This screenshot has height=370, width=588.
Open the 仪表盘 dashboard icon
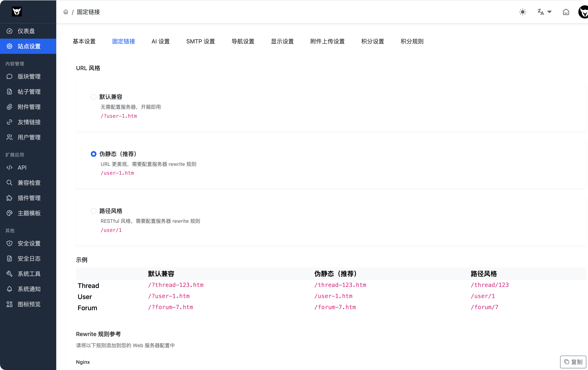pos(9,31)
